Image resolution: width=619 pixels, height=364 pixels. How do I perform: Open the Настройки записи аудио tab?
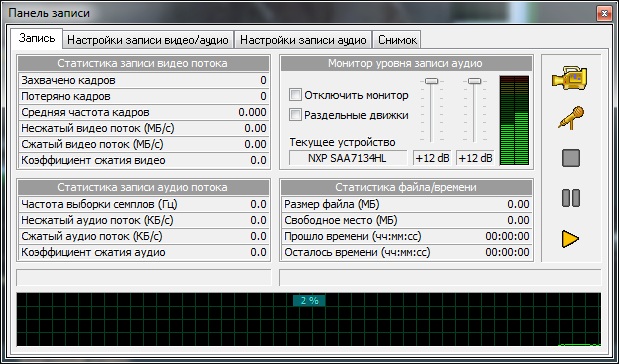pos(303,40)
